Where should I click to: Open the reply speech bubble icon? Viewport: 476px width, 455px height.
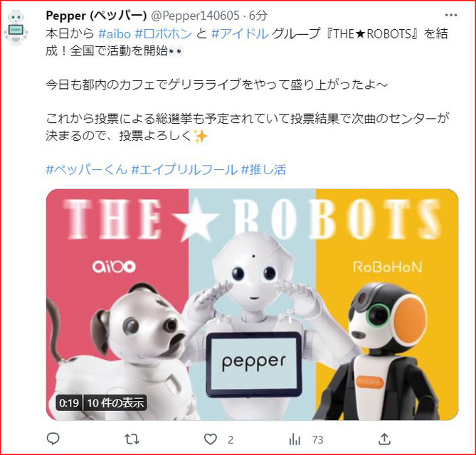53,439
